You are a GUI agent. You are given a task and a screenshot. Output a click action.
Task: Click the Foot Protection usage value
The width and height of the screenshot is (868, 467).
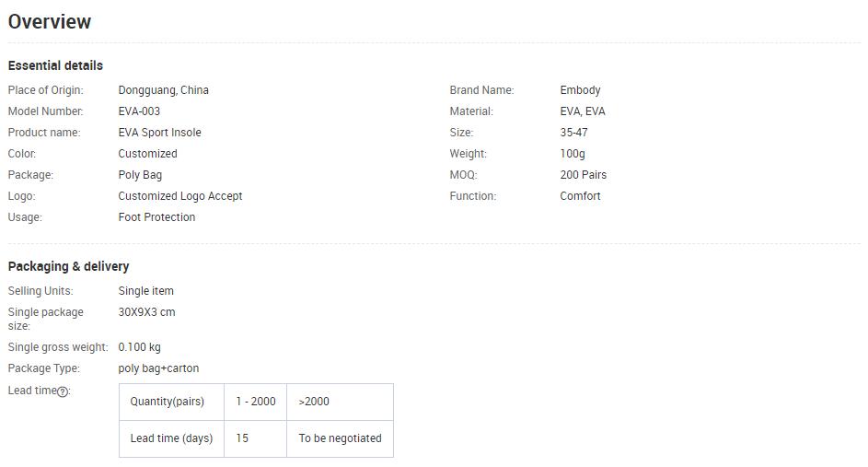coord(156,217)
